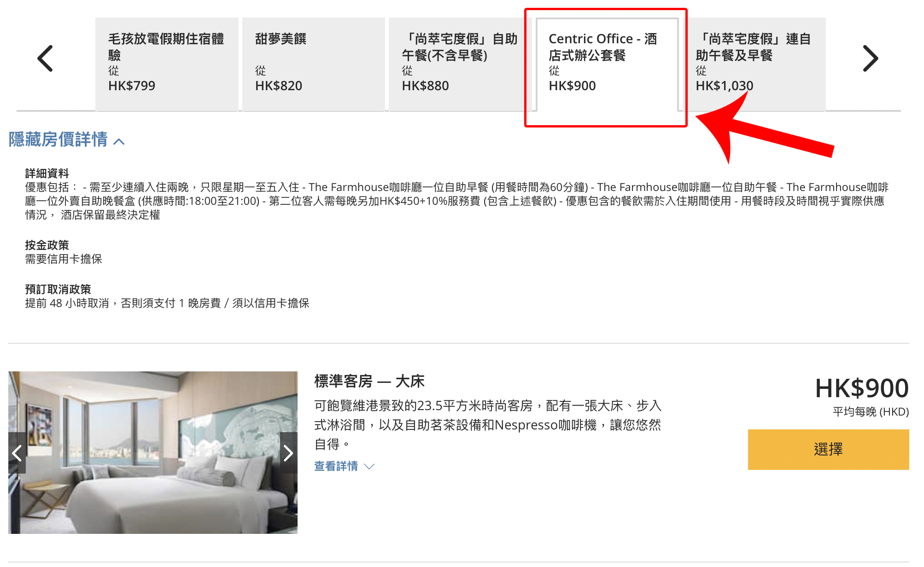
Task: Click the HK$900 room price
Action: pos(862,388)
